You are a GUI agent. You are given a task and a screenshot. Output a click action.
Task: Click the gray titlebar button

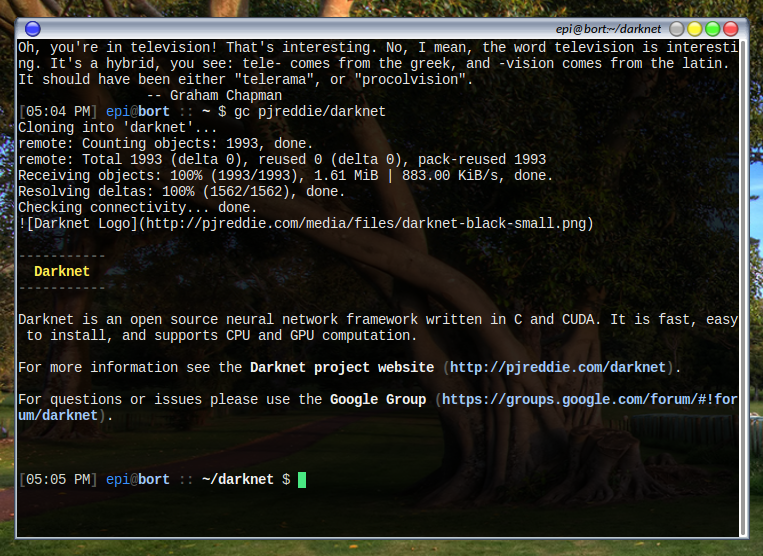coord(676,29)
